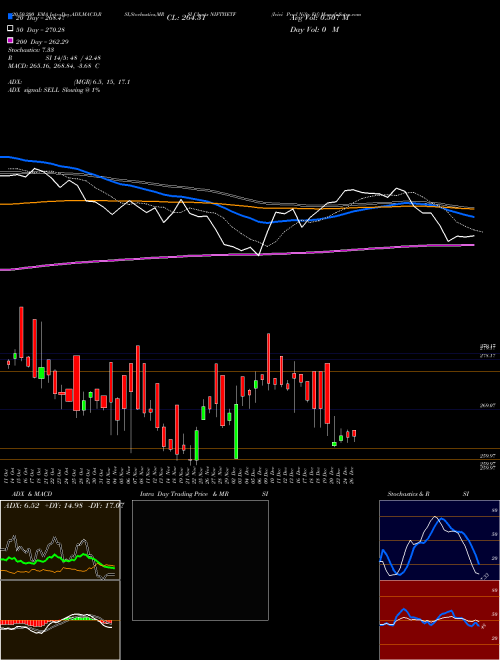This screenshot has height=660, width=500.
Task: Click the 'Intra Day Trading Price' panel title
Action: click(x=174, y=494)
